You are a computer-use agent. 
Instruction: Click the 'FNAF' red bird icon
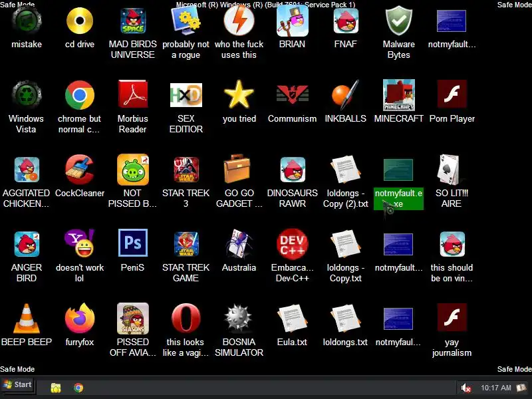[x=346, y=21]
